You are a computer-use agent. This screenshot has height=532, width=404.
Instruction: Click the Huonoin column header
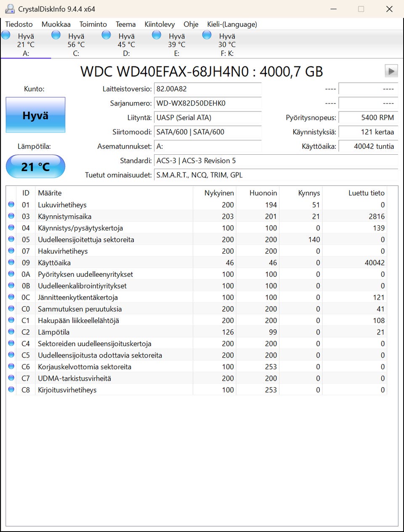coord(257,193)
